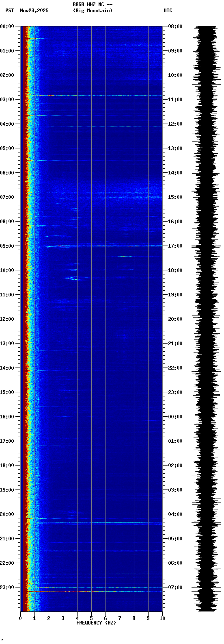Select the 09:00 label on PST axis
This screenshot has height=644, width=224.
click(7, 246)
